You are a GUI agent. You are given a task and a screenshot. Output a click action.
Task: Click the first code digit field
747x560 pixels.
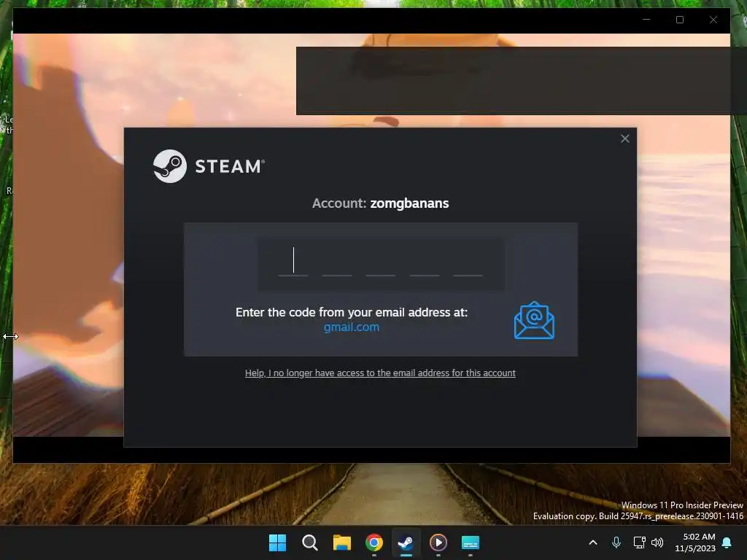click(293, 262)
